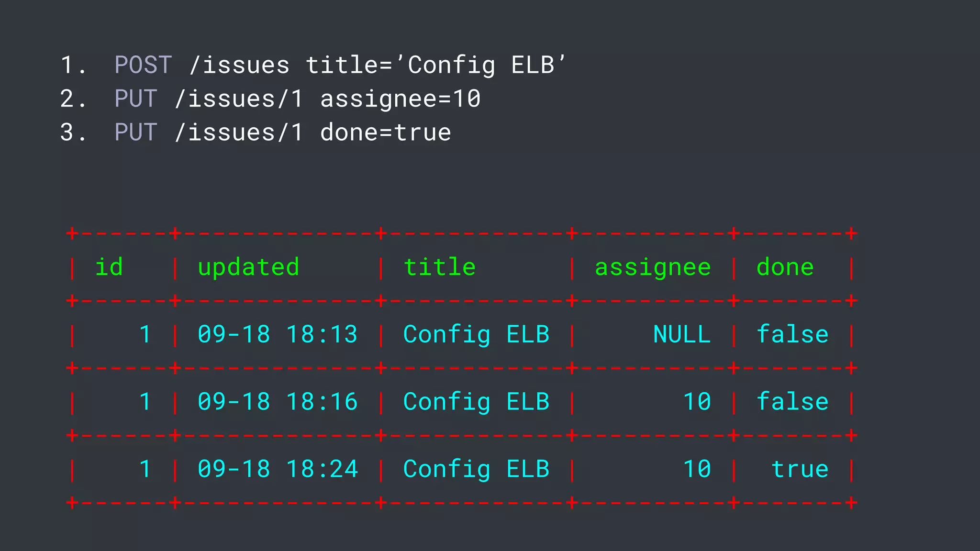This screenshot has width=980, height=551.
Task: Click the list number 1. at top
Action: (x=73, y=65)
